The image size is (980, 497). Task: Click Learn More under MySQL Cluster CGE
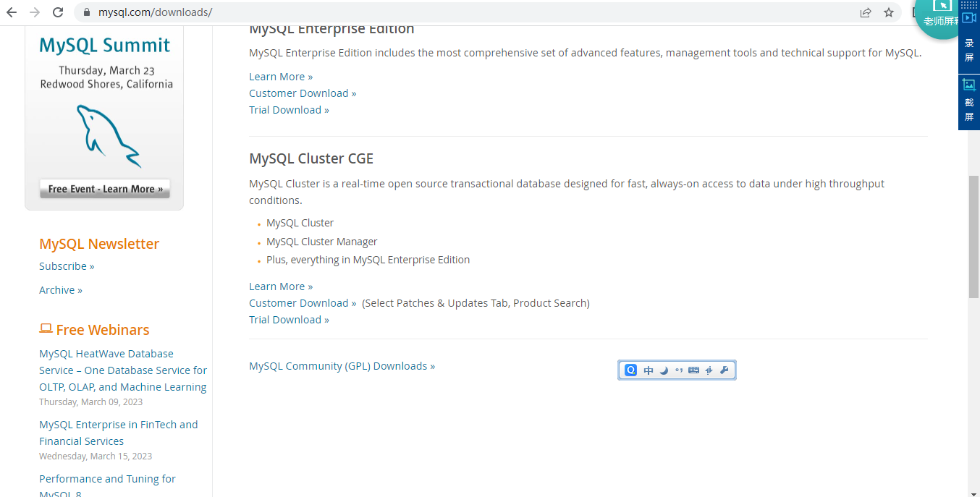click(281, 286)
